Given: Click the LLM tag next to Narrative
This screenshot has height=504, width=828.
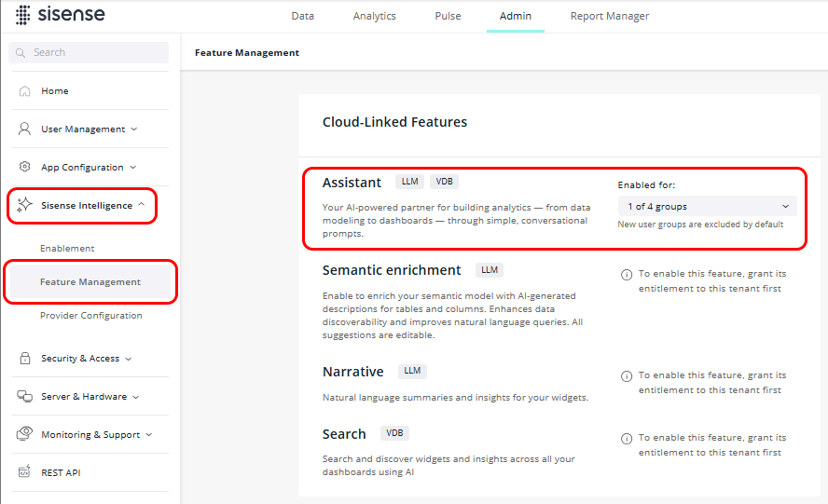Looking at the screenshot, I should coord(412,371).
